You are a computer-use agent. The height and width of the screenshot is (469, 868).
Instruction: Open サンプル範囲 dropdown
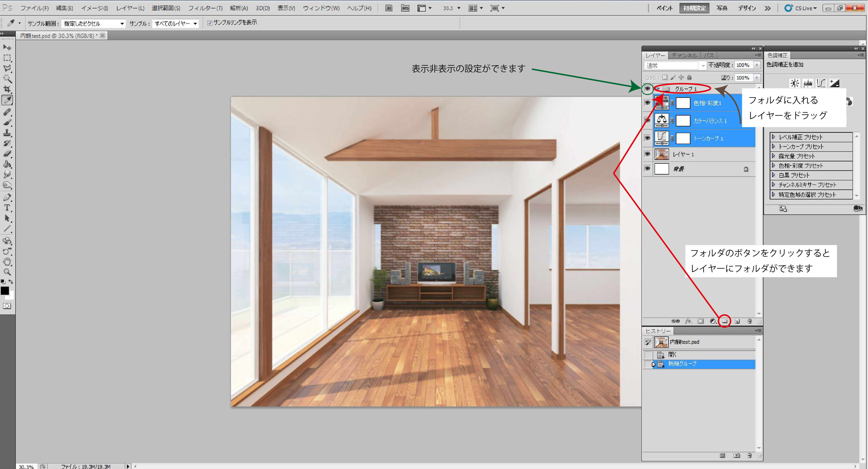tap(93, 24)
